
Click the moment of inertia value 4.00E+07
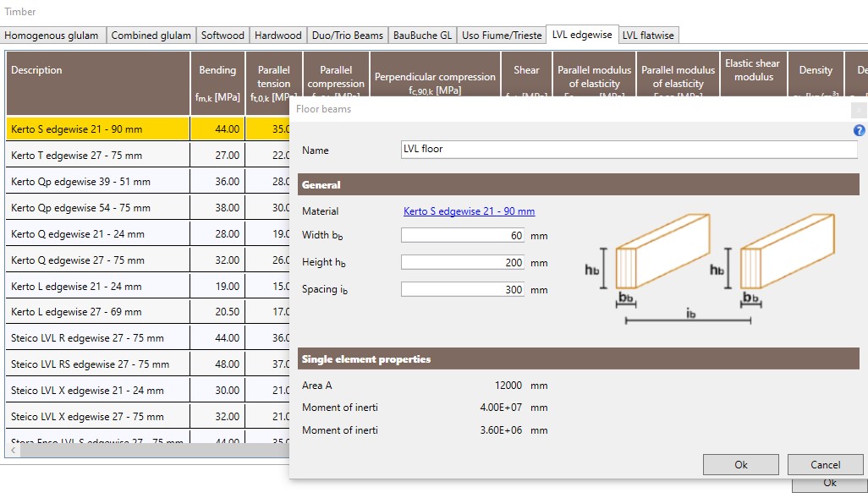pos(501,408)
